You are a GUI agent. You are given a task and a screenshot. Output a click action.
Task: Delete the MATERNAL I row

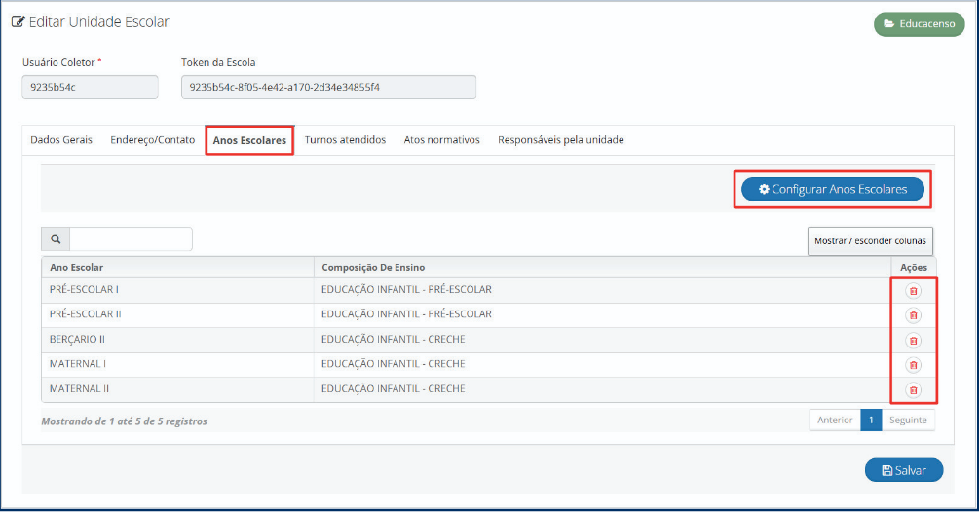913,365
